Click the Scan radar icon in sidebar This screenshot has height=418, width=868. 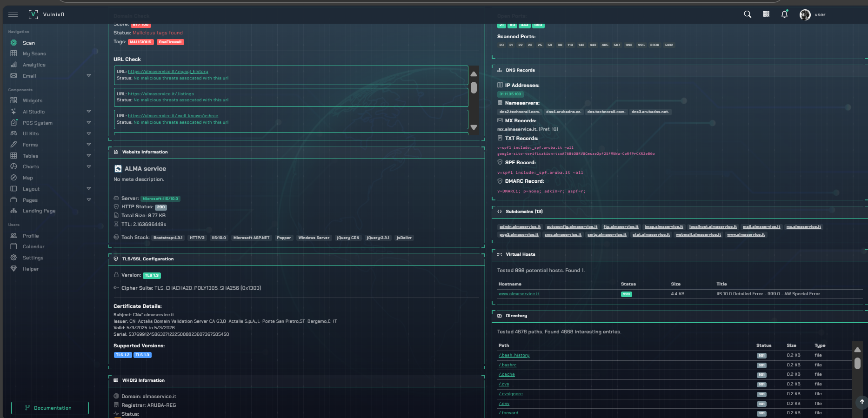tap(13, 43)
